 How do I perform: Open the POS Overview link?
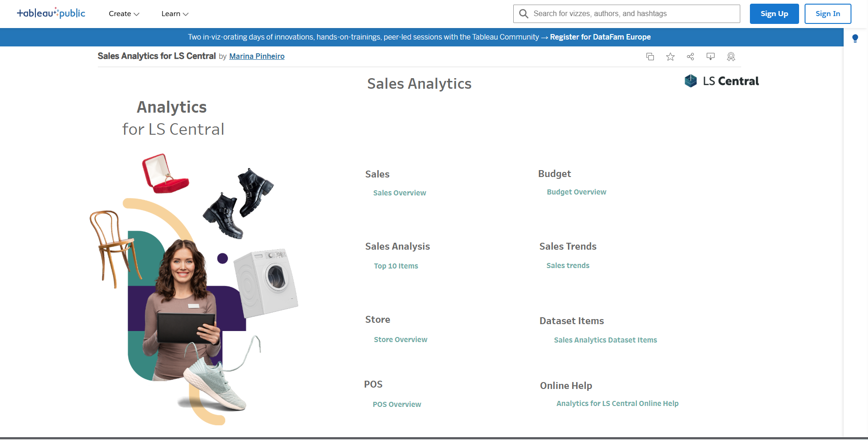click(x=397, y=405)
